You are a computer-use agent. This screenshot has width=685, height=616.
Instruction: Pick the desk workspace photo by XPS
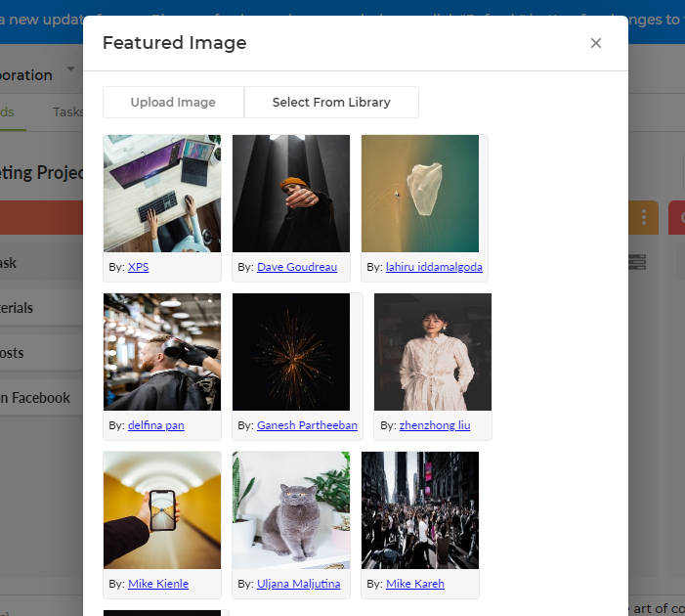point(162,194)
